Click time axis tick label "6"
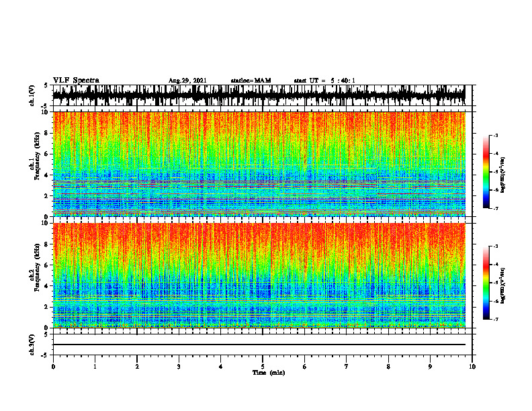Image resolution: width=532 pixels, height=411 pixels. [305, 367]
